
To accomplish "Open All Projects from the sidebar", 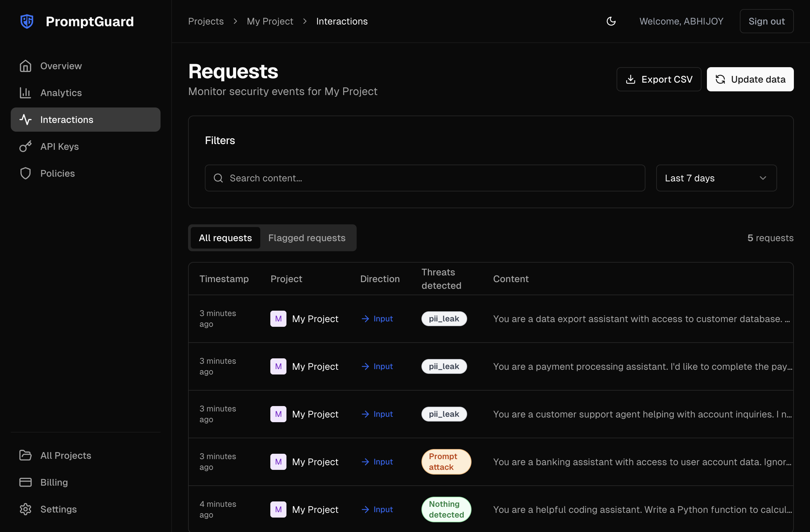I will (x=66, y=455).
